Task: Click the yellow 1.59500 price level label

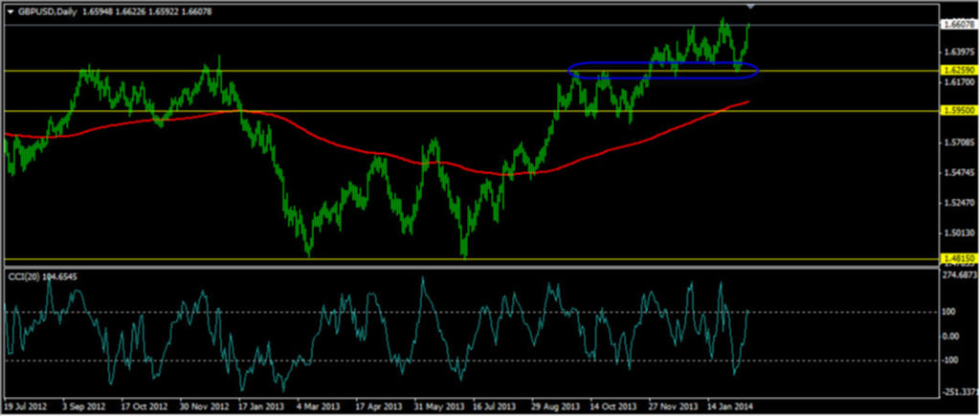Action: 960,110
